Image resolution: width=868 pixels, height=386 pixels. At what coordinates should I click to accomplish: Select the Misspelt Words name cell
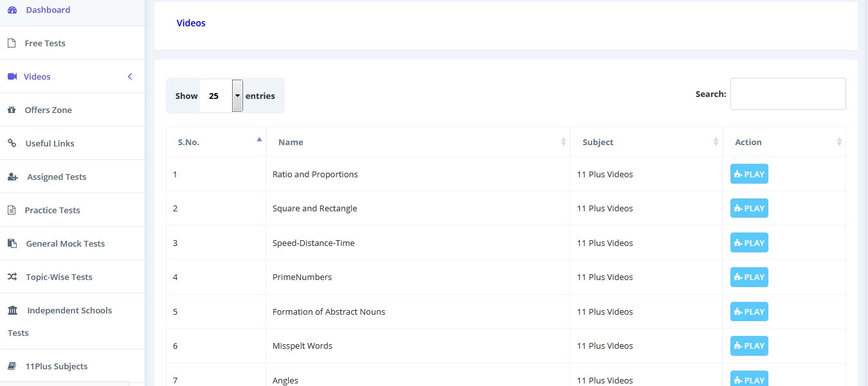[418, 346]
